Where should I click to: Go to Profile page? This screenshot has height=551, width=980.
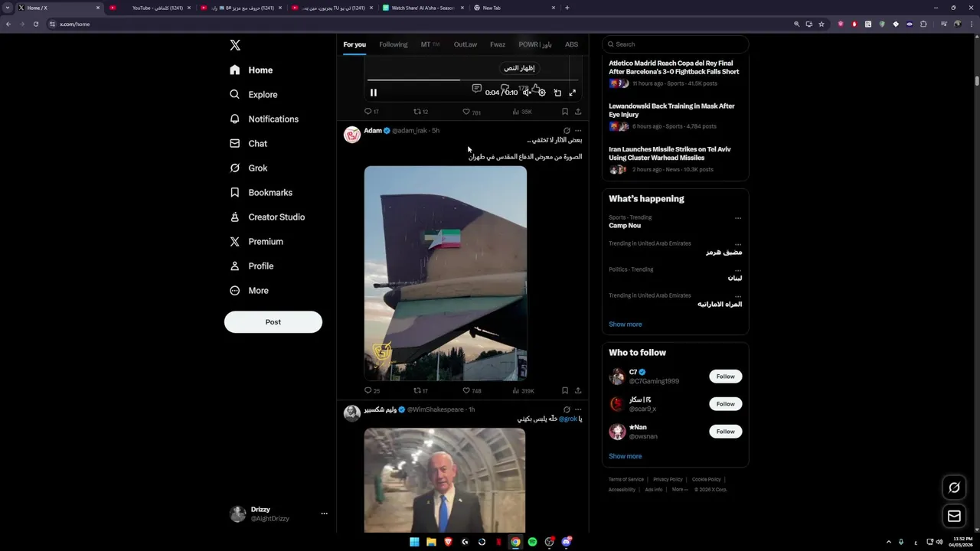[x=252, y=266]
